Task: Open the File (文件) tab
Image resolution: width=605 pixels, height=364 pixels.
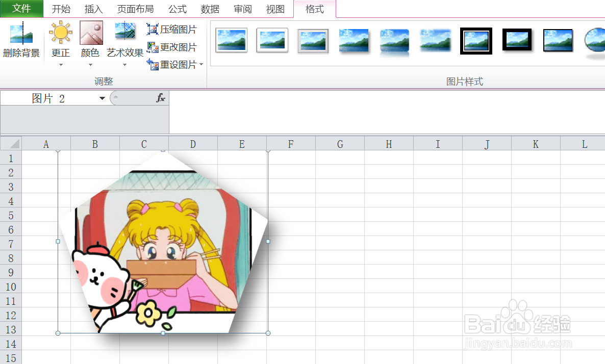Action: pyautogui.click(x=21, y=9)
